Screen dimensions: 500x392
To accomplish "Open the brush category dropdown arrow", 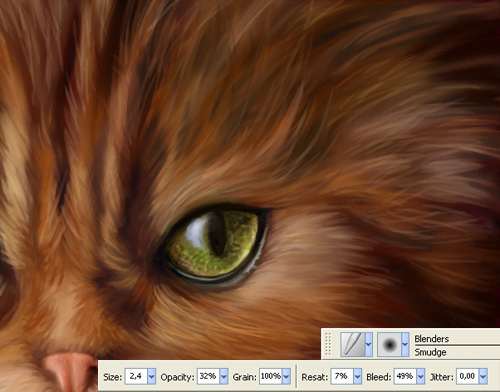I will (369, 344).
